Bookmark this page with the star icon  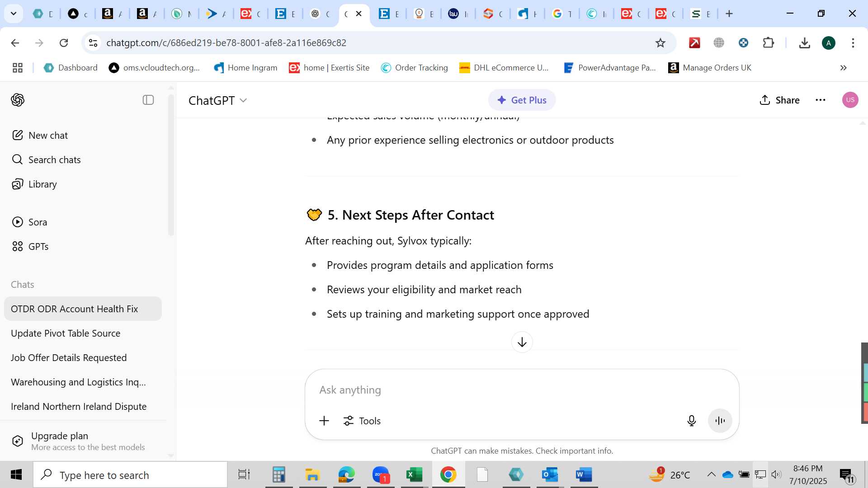click(660, 42)
